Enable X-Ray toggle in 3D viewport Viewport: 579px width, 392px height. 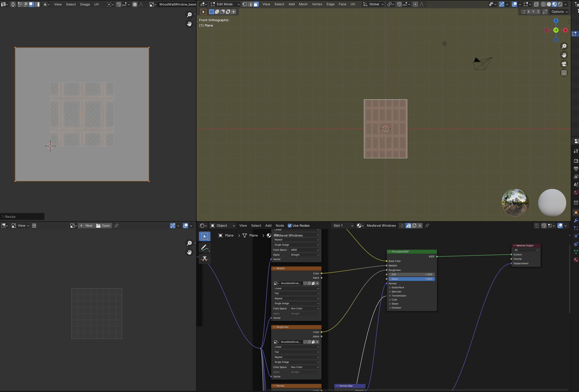point(536,4)
